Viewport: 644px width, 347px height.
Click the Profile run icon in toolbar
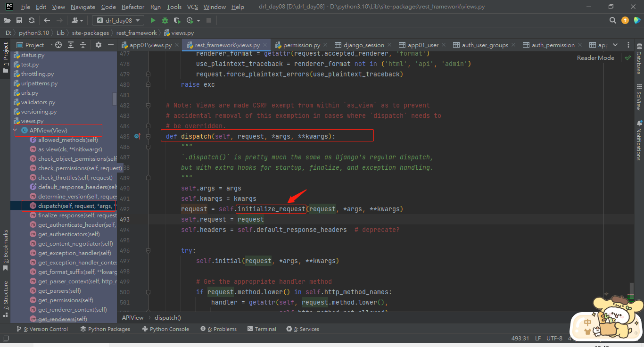point(190,20)
